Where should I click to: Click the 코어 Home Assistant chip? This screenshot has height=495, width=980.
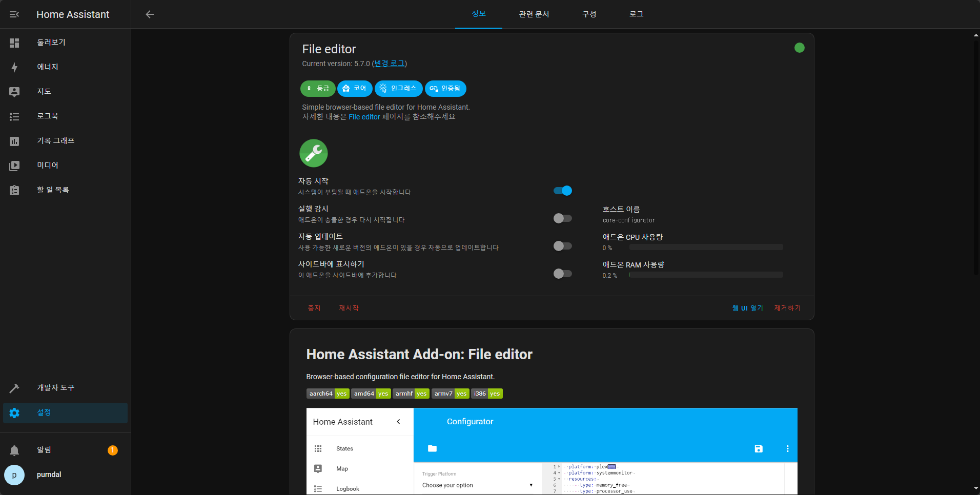(x=355, y=89)
